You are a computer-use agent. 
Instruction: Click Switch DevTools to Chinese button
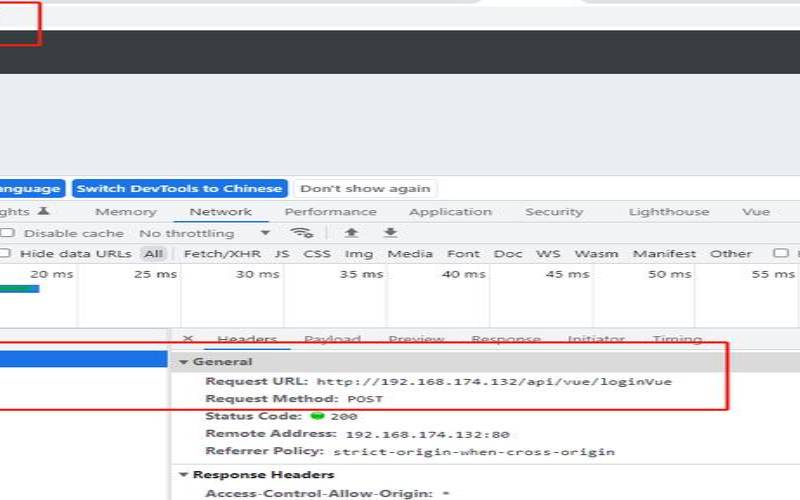coord(179,188)
